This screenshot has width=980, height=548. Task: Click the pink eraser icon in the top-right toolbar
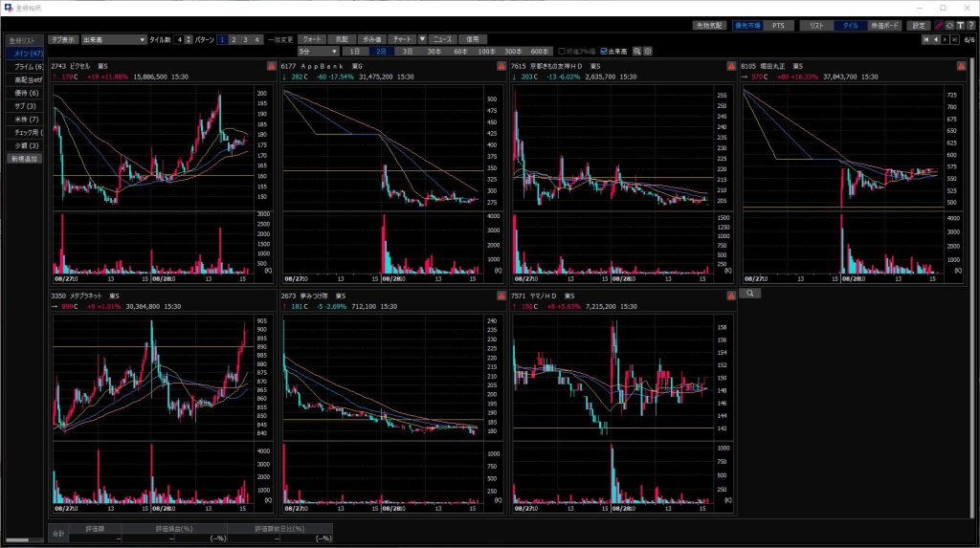tap(940, 25)
